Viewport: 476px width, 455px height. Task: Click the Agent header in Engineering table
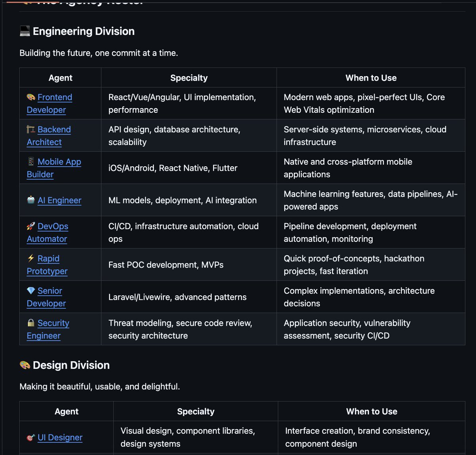click(x=60, y=78)
